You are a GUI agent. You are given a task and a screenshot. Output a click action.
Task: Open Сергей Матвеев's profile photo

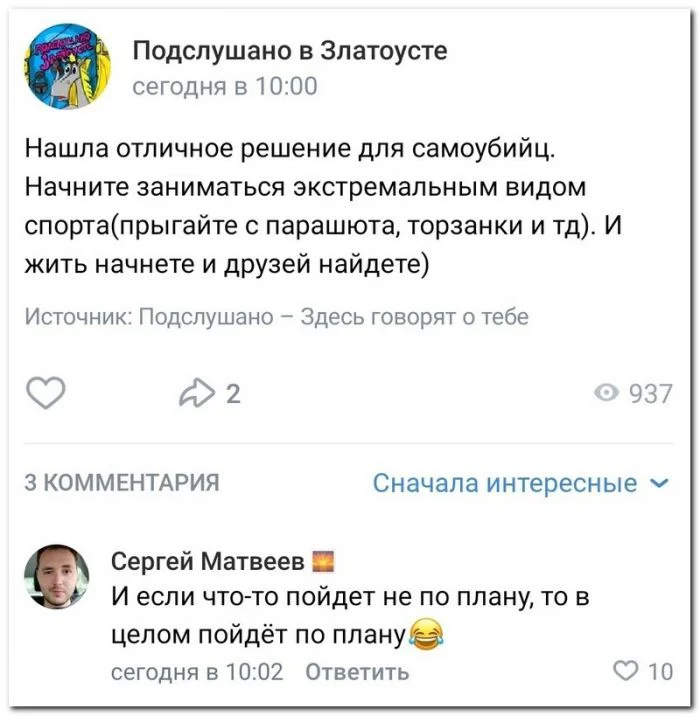pyautogui.click(x=57, y=577)
